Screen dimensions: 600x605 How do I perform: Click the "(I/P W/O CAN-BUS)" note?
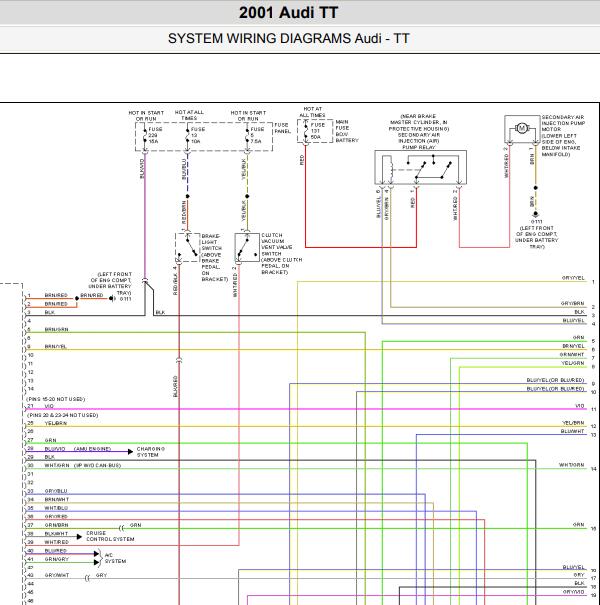(98, 466)
